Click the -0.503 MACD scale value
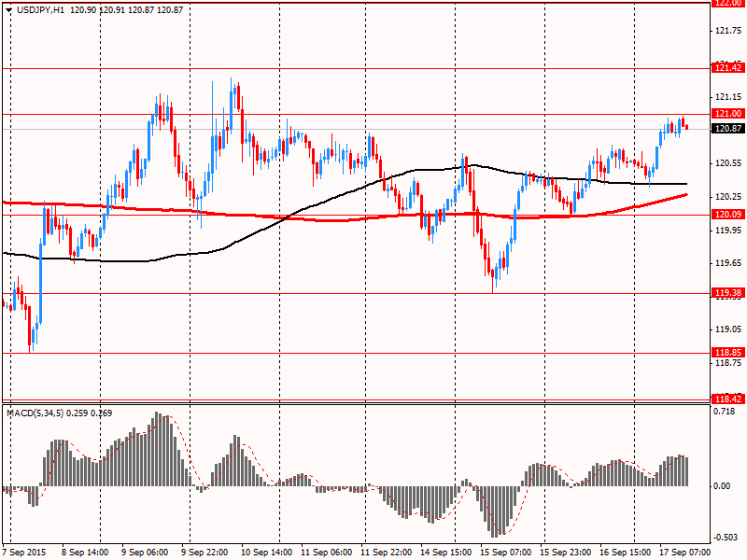This screenshot has width=747, height=560. pos(726,538)
